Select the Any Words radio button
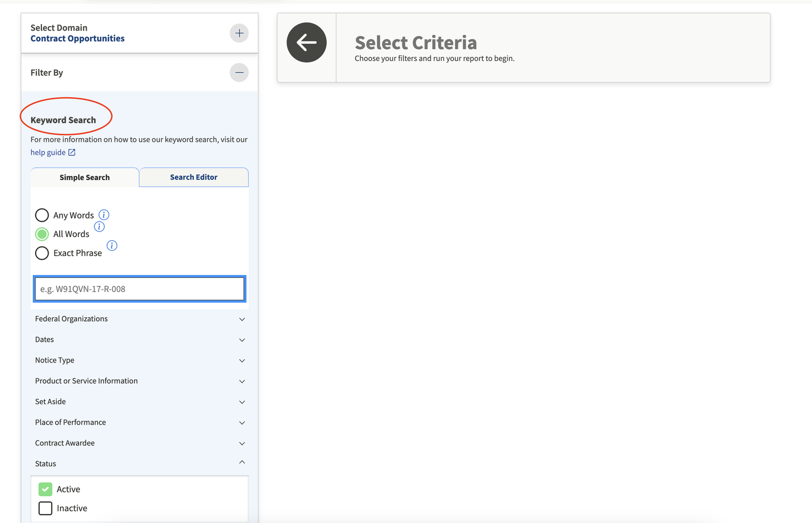The height and width of the screenshot is (523, 812). click(x=42, y=216)
